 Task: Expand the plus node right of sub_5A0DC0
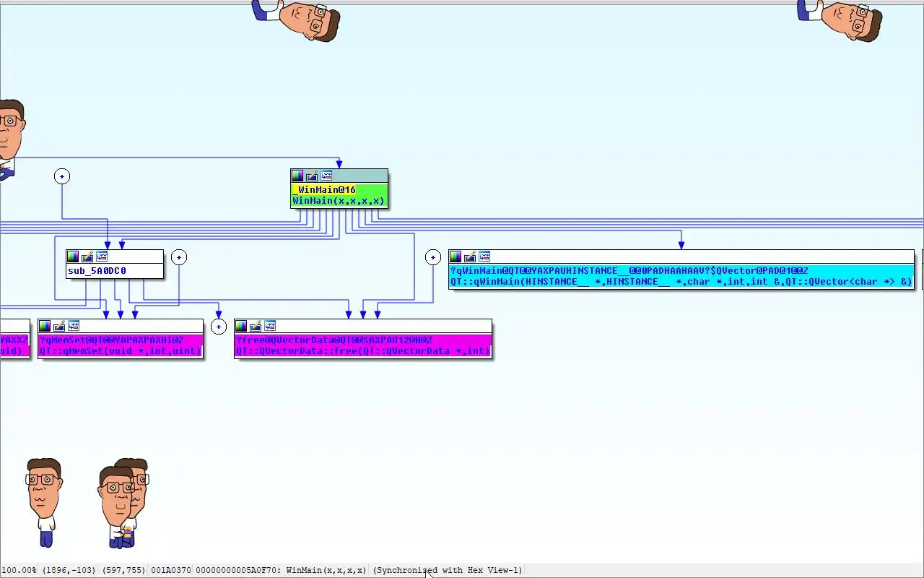pos(179,257)
